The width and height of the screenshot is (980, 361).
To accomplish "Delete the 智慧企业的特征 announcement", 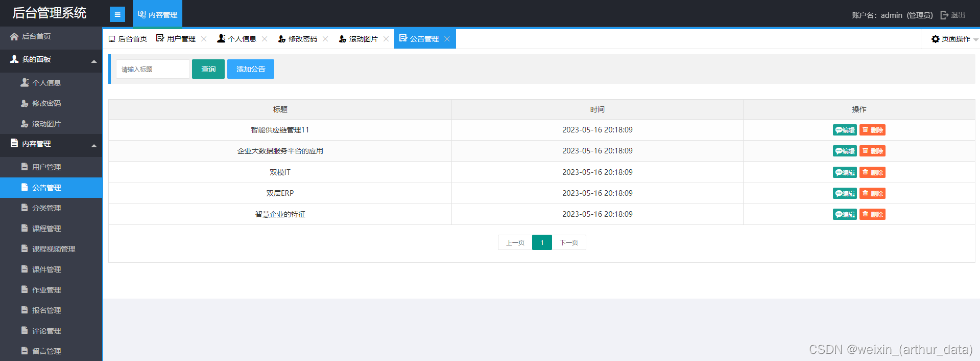I will pos(872,214).
